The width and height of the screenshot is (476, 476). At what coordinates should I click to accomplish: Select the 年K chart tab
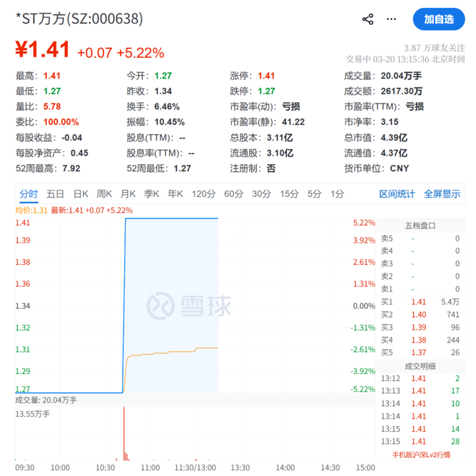point(176,193)
